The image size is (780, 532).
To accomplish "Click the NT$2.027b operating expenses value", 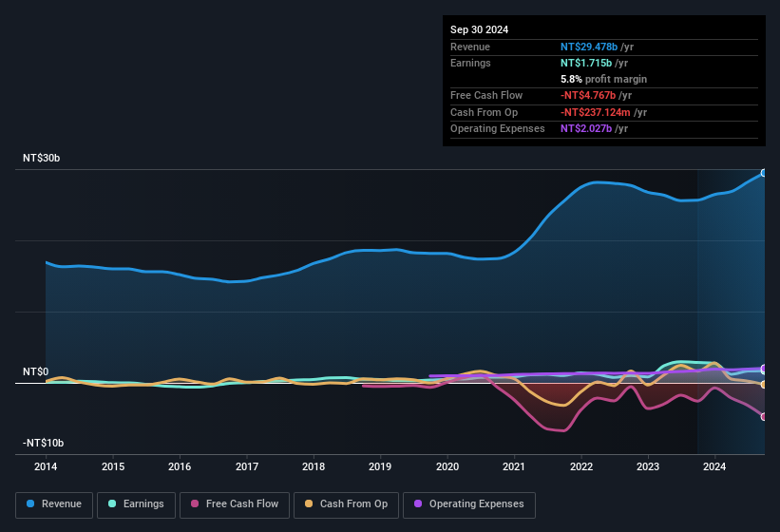I will click(x=586, y=129).
